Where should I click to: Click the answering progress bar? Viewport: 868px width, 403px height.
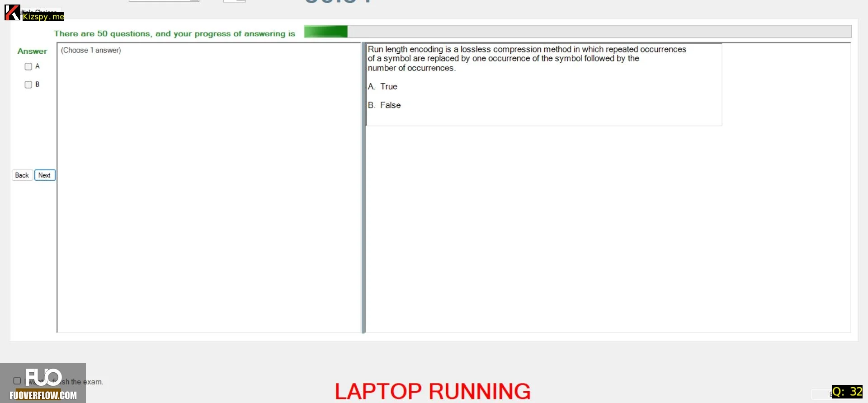point(578,32)
